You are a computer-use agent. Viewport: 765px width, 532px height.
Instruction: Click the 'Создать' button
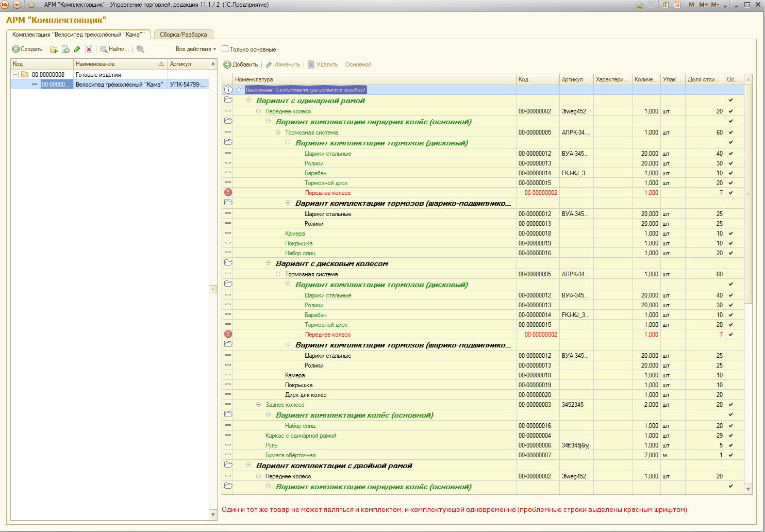(x=27, y=49)
